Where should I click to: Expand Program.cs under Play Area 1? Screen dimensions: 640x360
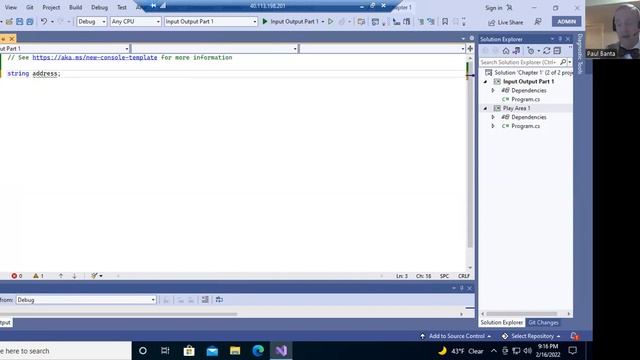click(x=493, y=126)
